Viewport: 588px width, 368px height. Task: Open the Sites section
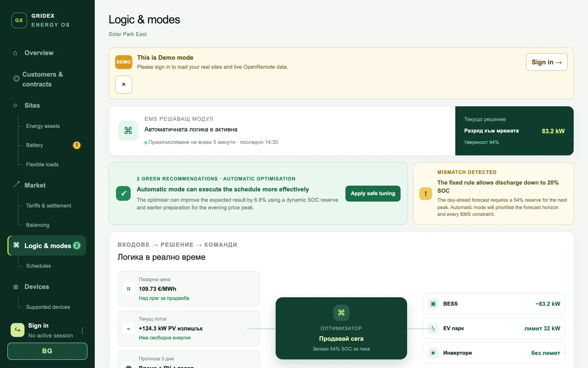click(x=47, y=106)
